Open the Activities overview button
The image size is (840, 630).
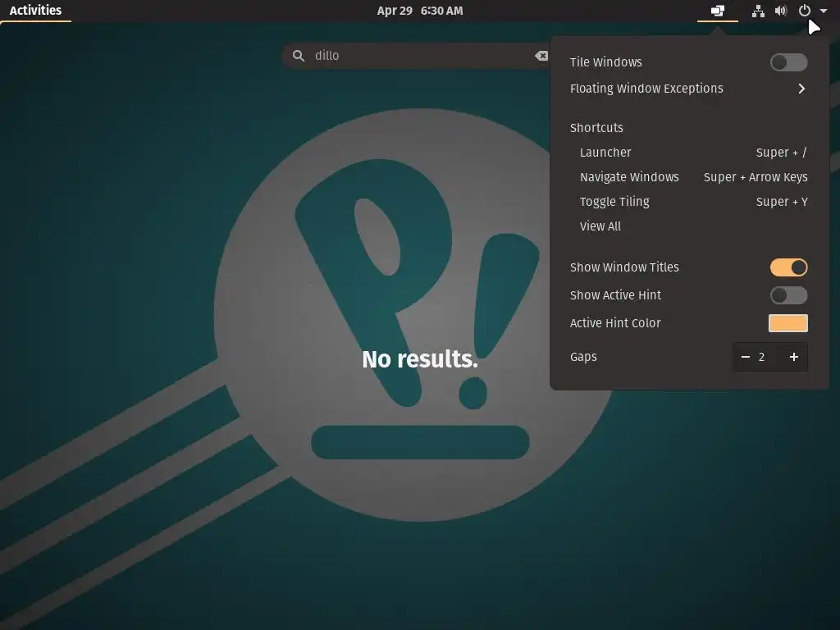pyautogui.click(x=35, y=11)
